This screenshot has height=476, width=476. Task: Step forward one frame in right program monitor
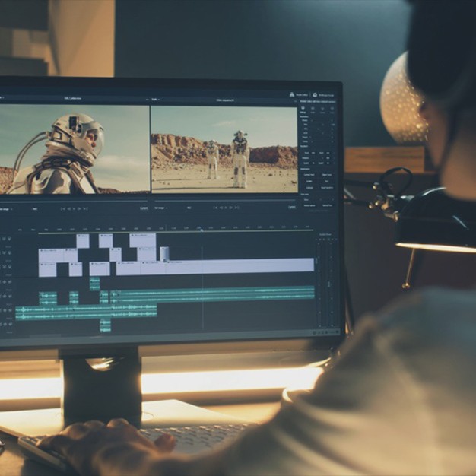pos(231,208)
